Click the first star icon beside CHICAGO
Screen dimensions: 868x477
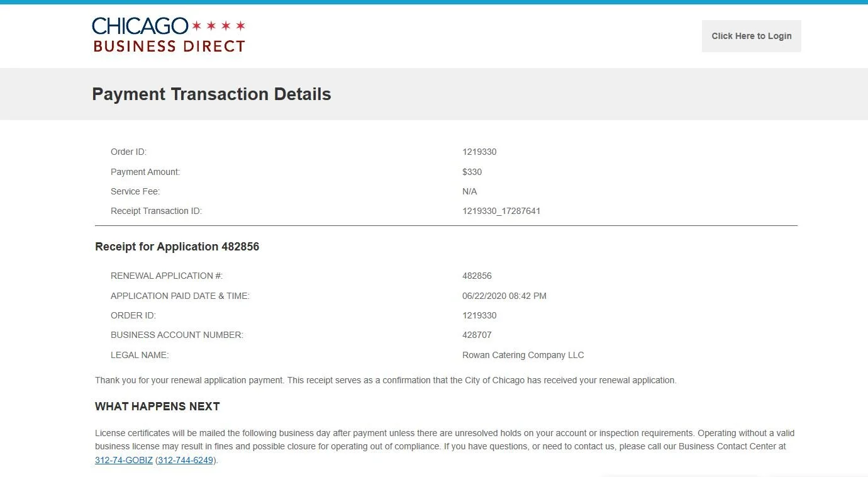pos(195,25)
